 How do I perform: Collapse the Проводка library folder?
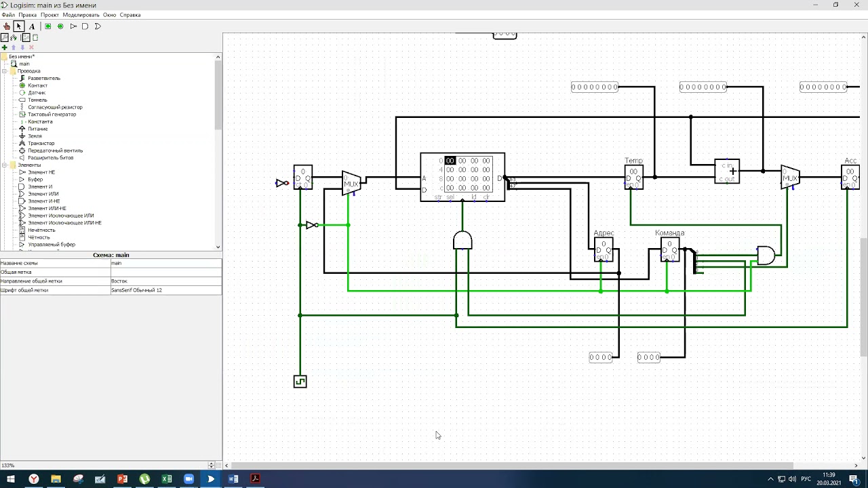point(4,71)
